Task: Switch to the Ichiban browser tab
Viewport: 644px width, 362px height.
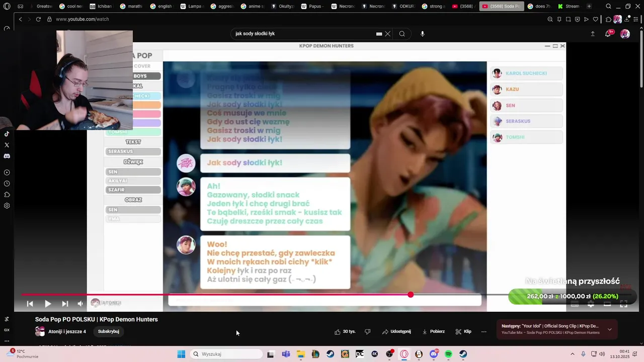Action: tap(101, 7)
